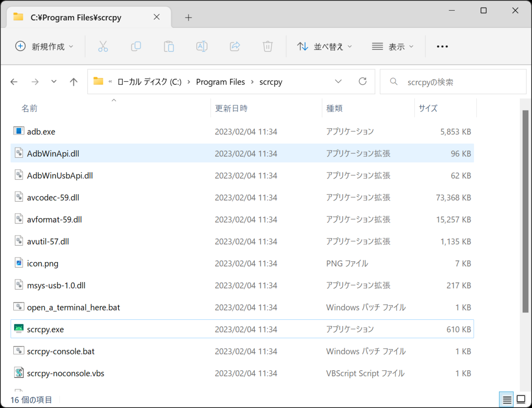Click the folder icon in address bar
Image resolution: width=532 pixels, height=408 pixels.
(98, 81)
